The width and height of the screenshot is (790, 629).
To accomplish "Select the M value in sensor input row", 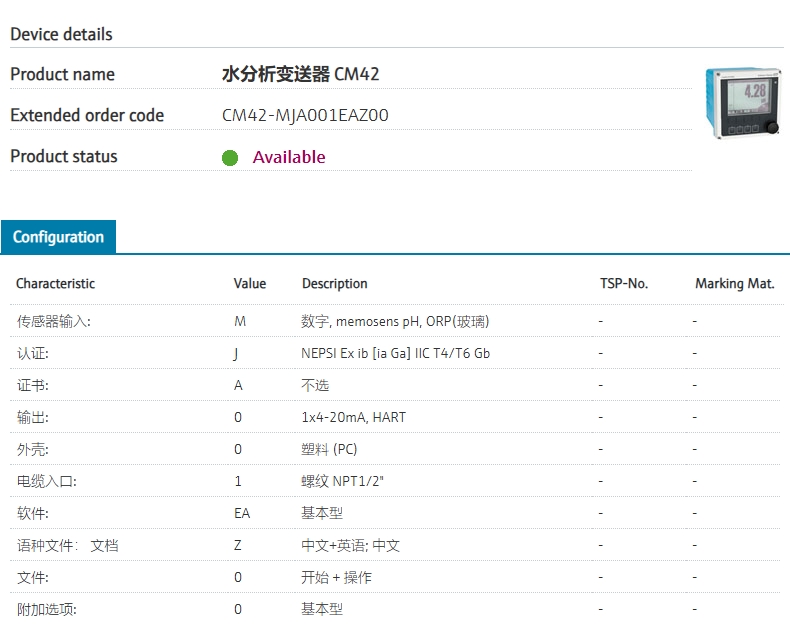I will [240, 321].
